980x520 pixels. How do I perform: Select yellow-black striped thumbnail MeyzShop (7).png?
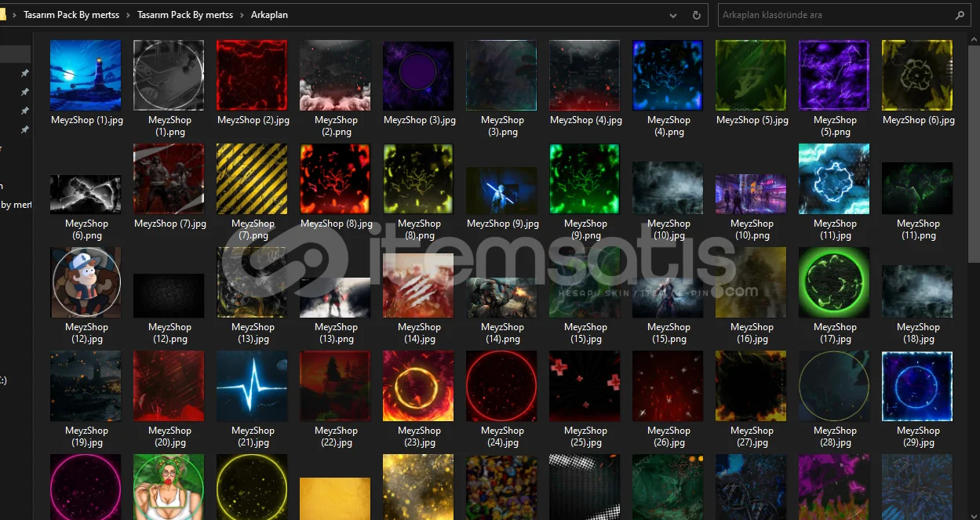[x=252, y=179]
